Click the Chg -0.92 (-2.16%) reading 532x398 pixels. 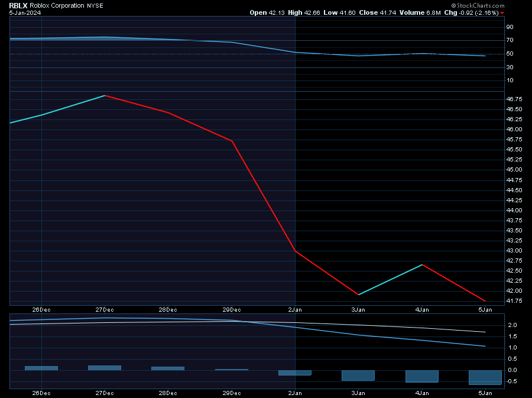(x=471, y=13)
